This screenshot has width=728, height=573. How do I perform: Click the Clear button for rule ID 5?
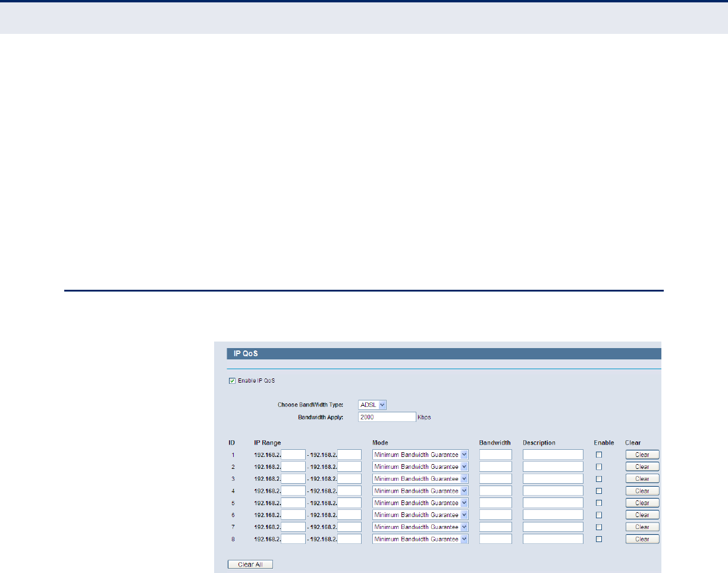click(x=642, y=503)
